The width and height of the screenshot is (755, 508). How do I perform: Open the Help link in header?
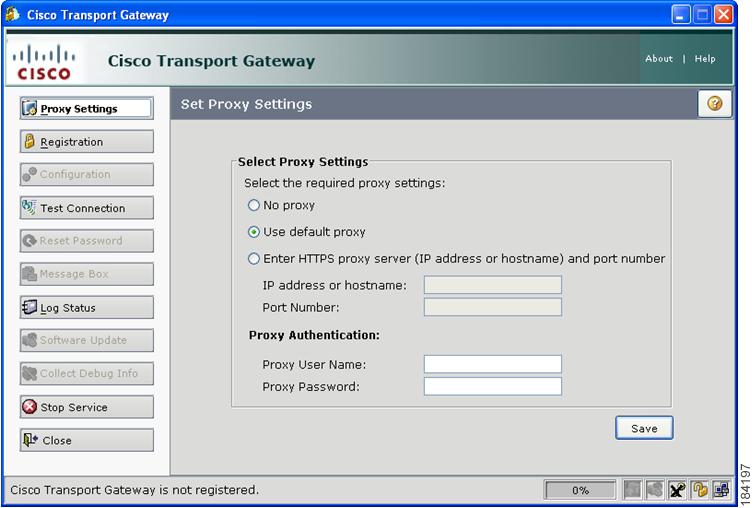coord(705,59)
